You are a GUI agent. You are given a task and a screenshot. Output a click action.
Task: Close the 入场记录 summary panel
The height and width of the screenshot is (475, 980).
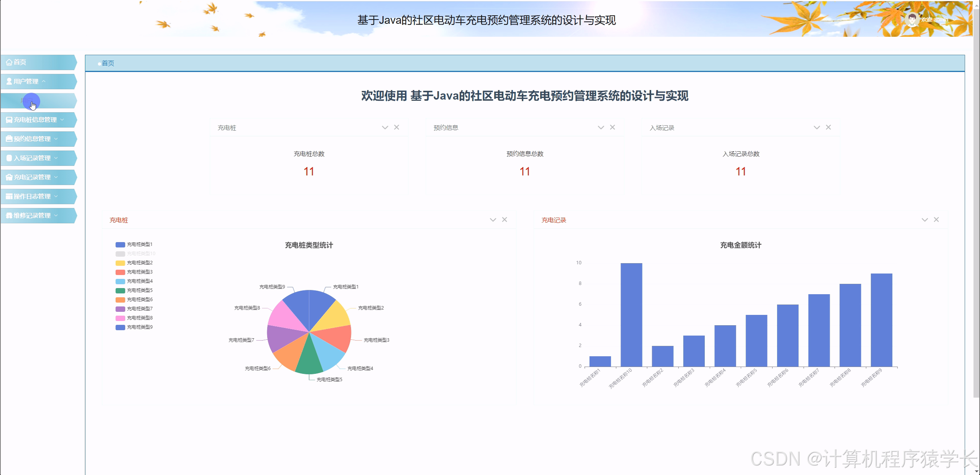(828, 127)
